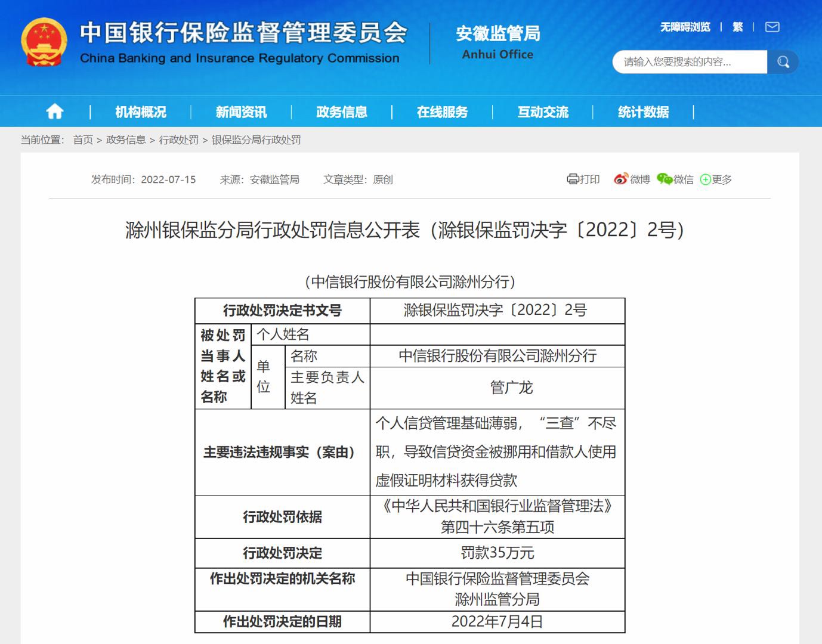Click 作出处罚决定的机关名称 cell

click(x=283, y=589)
